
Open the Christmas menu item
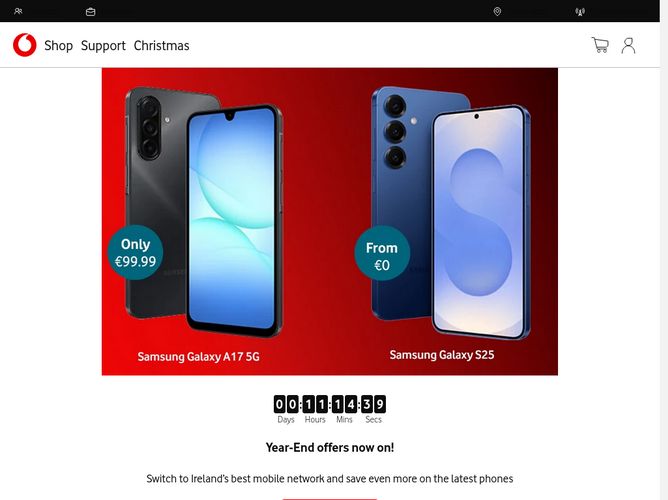[161, 46]
